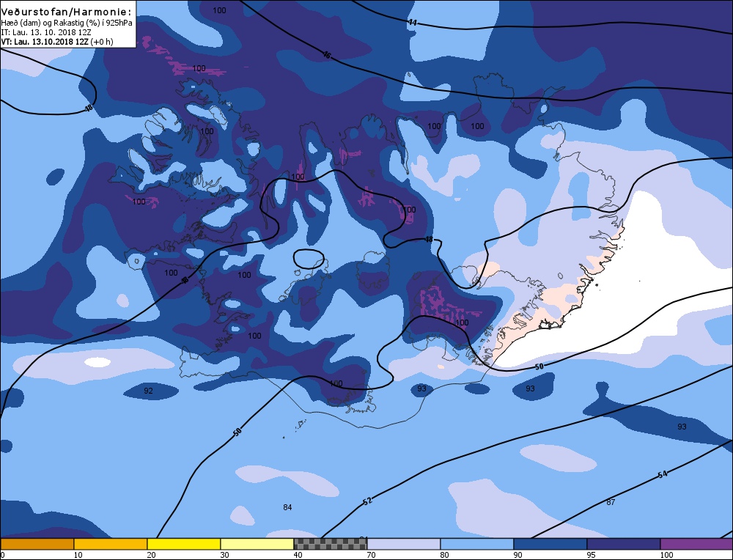This screenshot has width=733, height=560.
Task: Click the '46' contour height label
Action: (x=327, y=55)
